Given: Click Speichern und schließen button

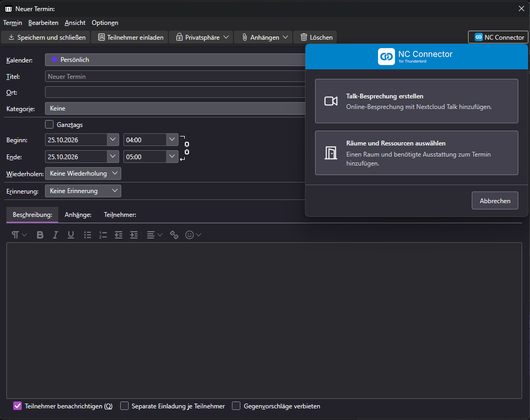Looking at the screenshot, I should (46, 37).
